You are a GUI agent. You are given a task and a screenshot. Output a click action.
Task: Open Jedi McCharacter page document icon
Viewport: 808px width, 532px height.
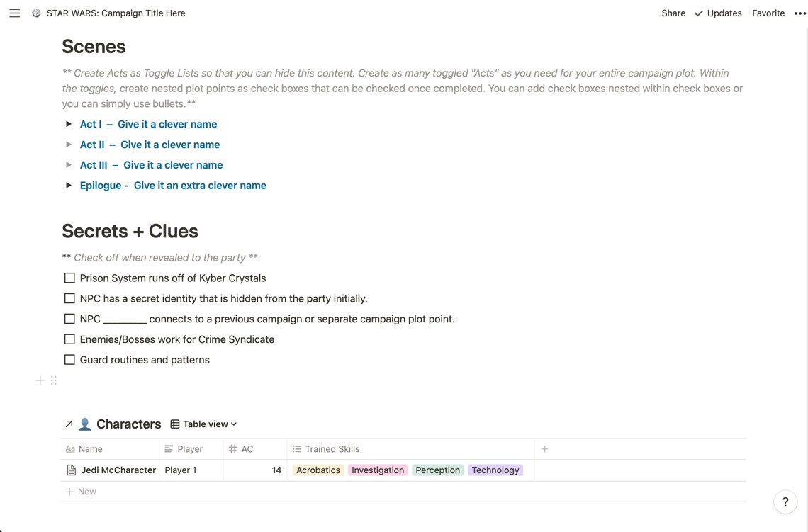72,470
